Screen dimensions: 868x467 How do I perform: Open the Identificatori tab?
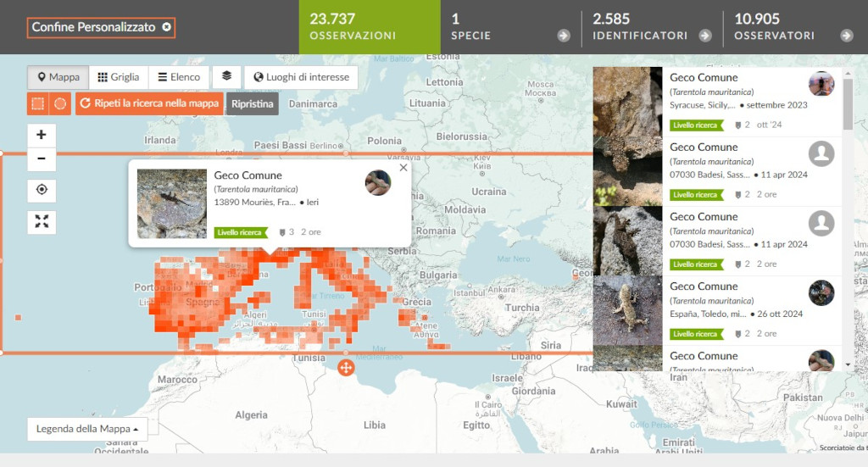651,27
